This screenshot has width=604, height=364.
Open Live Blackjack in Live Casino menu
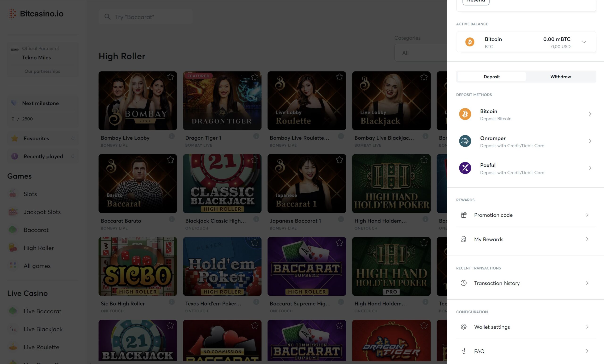click(43, 329)
